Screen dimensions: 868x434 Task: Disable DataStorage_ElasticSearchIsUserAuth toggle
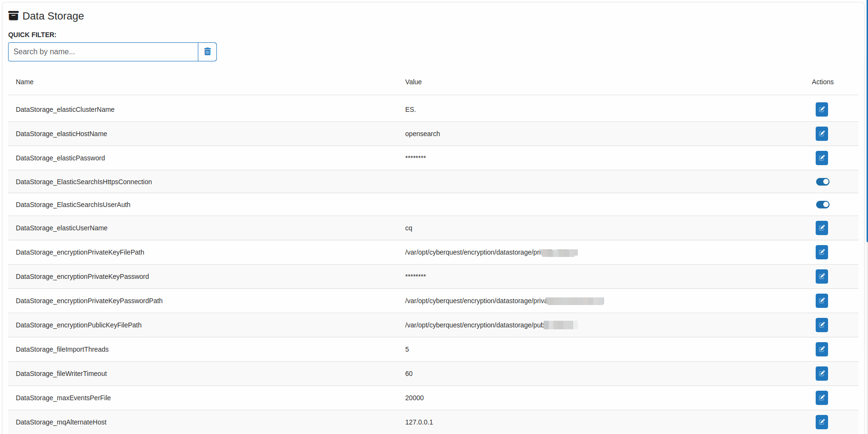click(822, 205)
